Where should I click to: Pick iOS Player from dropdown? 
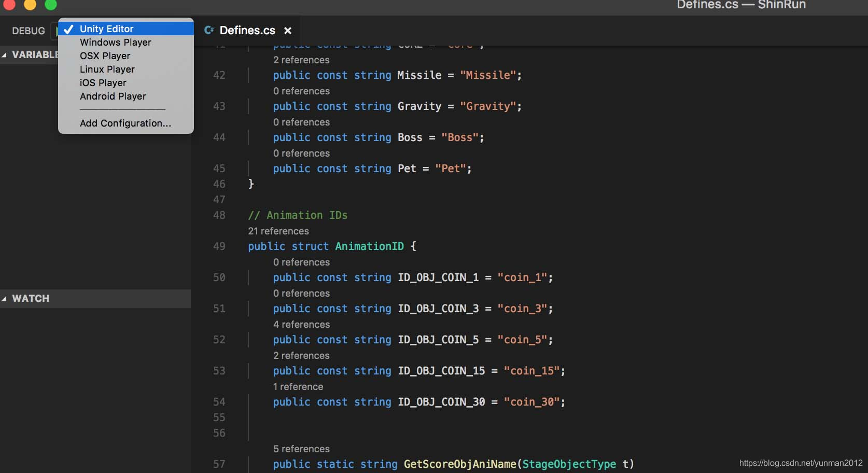click(x=126, y=82)
